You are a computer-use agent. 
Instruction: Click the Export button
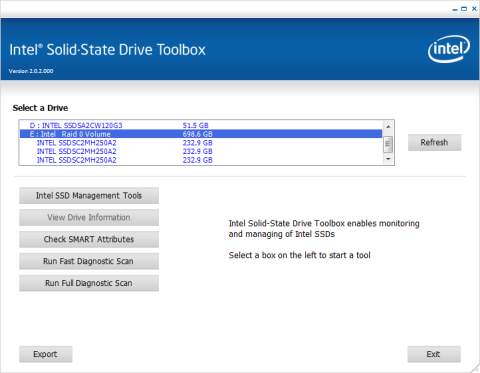tap(46, 354)
